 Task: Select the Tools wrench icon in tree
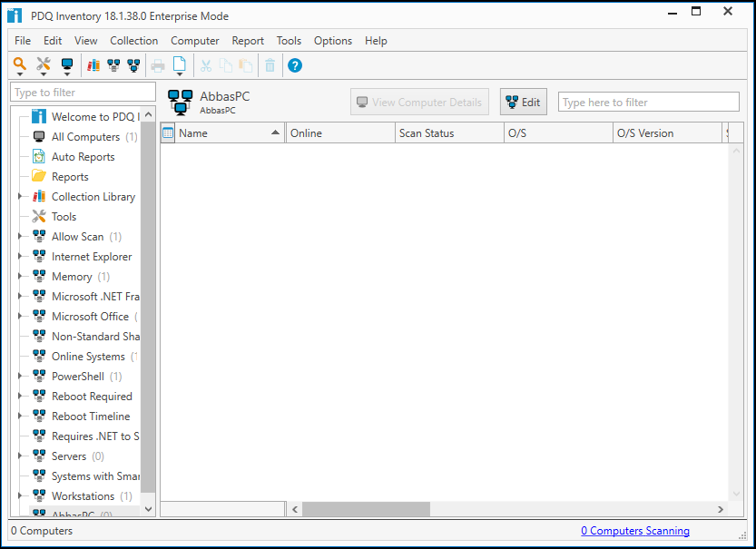point(39,216)
